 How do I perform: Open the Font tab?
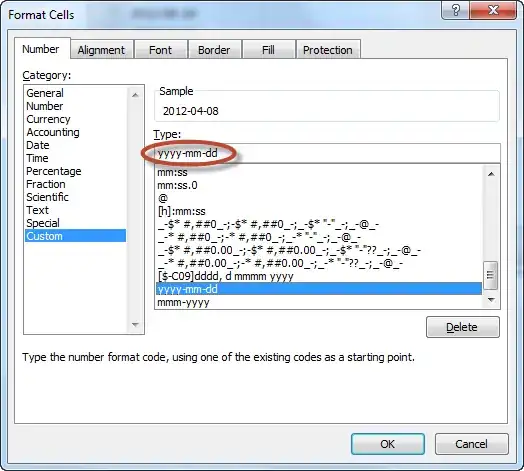[160, 50]
